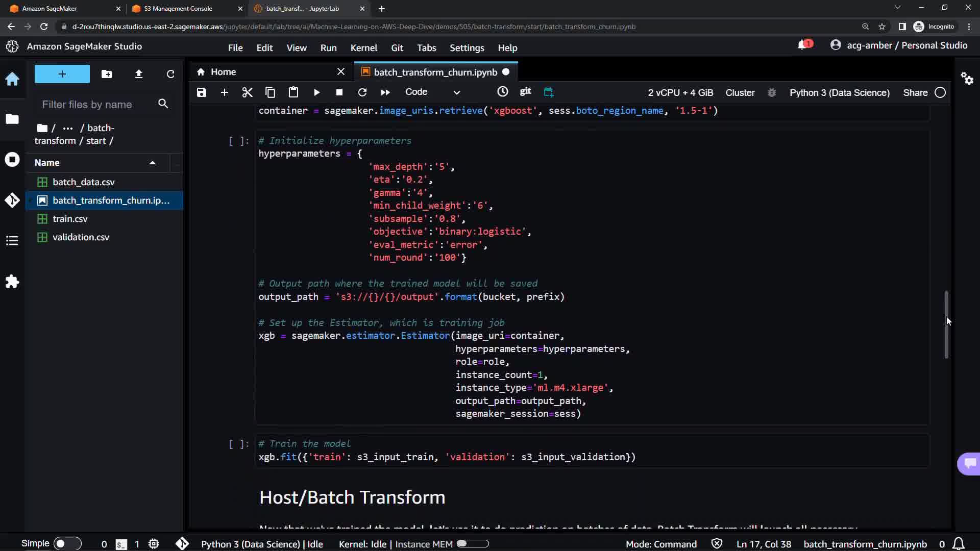This screenshot has height=551, width=980.
Task: Toggle Instance MEM switch in the status bar
Action: tap(473, 544)
